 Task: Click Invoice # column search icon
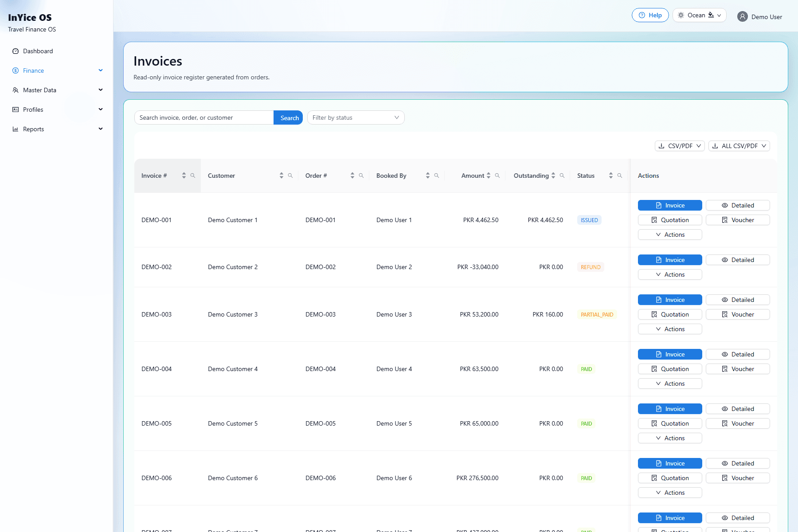pos(193,176)
